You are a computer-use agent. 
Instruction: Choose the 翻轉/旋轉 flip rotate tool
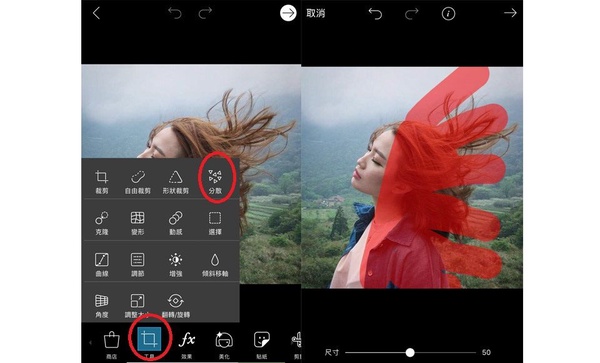(x=176, y=306)
